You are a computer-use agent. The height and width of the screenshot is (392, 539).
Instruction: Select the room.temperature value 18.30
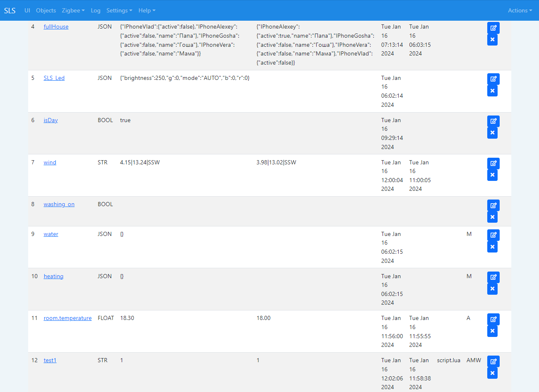[x=127, y=318]
